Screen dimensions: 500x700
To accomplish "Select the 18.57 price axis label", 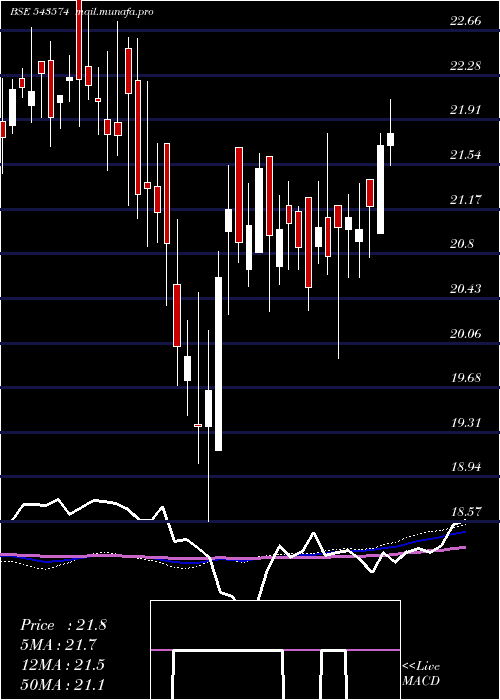I will point(466,511).
